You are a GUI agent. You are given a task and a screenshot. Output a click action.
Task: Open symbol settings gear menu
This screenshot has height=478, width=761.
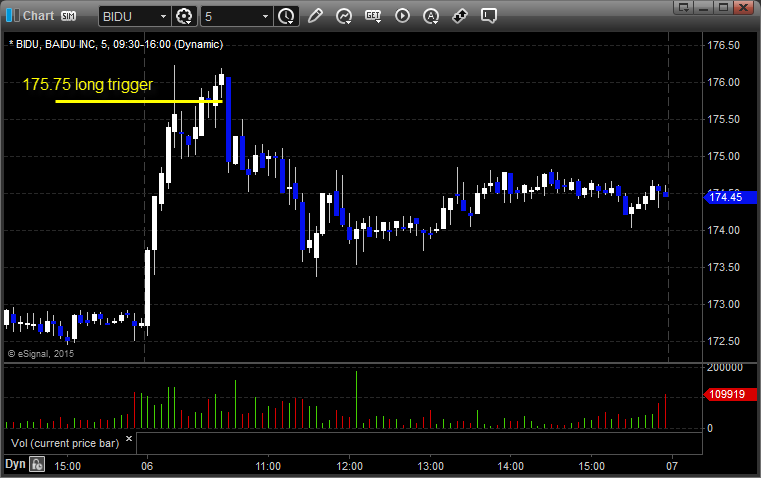(x=184, y=16)
